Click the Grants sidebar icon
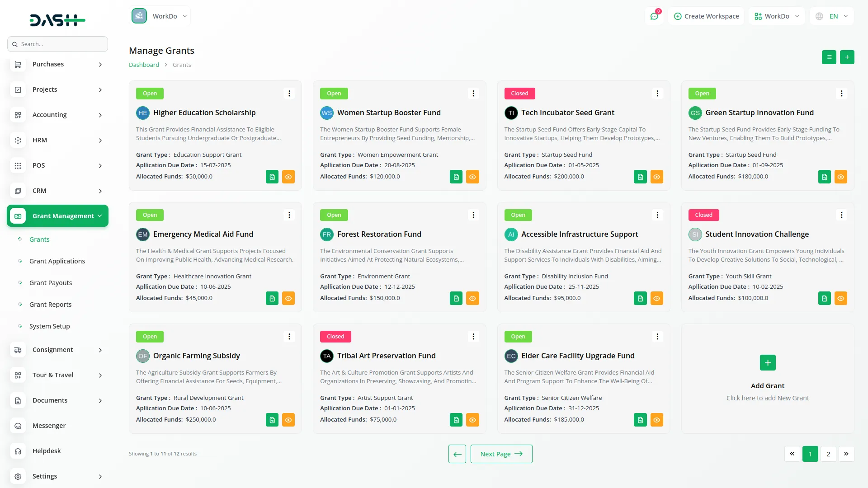 pos(20,239)
